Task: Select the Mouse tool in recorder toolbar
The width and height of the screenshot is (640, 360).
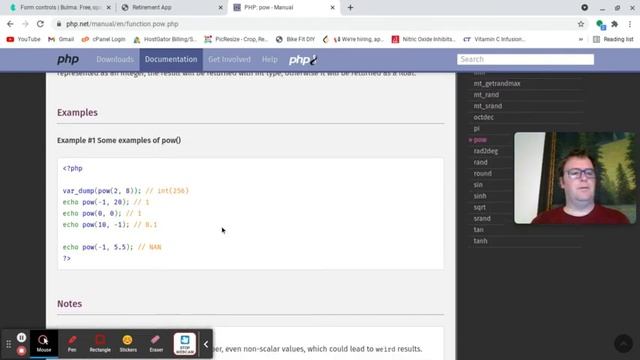Action: (44, 344)
